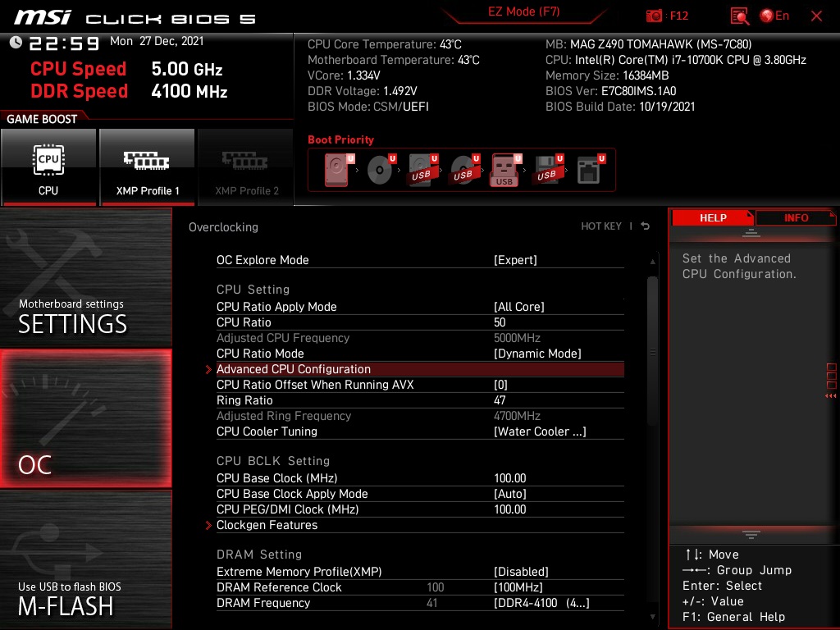The height and width of the screenshot is (630, 840).
Task: Open the SETTINGS motherboard section
Action: [85, 277]
